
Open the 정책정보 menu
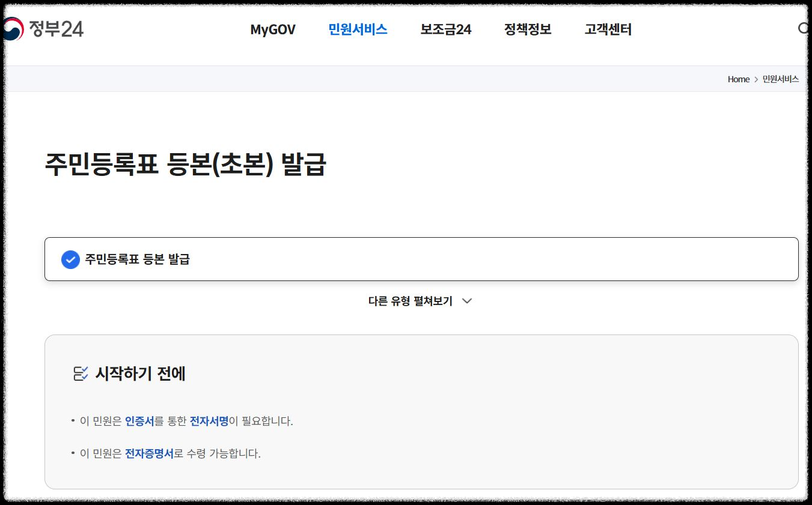(528, 29)
